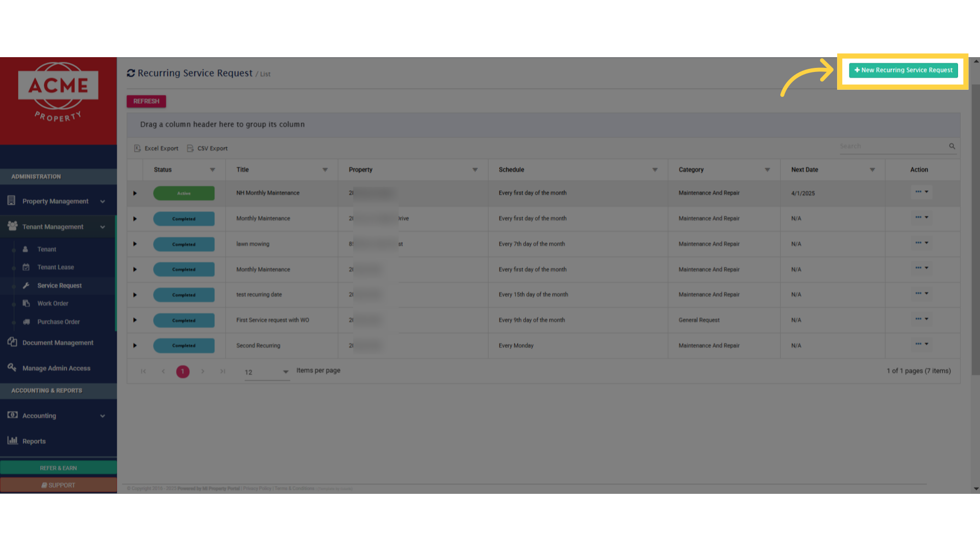Focus the Search input field
980x551 pixels.
pyautogui.click(x=893, y=146)
